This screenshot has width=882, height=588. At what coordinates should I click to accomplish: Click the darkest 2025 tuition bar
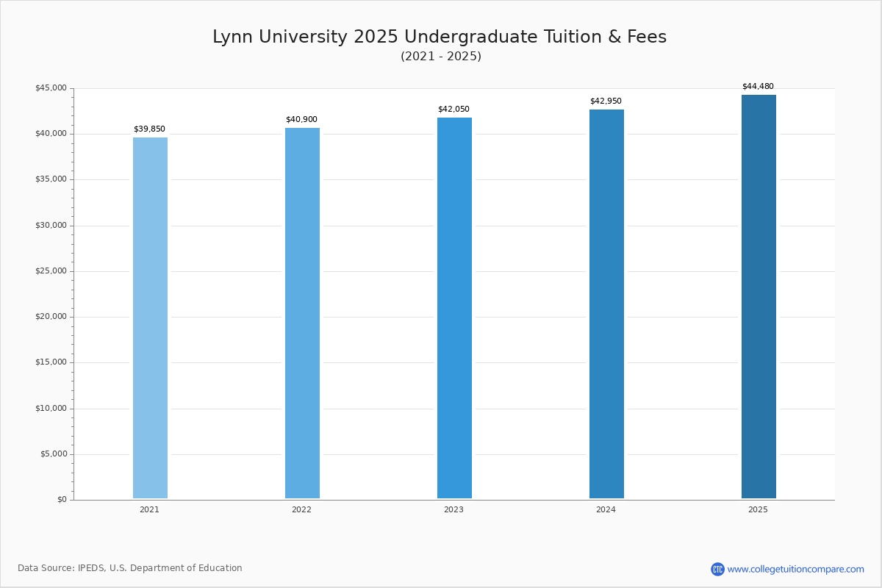(x=759, y=296)
